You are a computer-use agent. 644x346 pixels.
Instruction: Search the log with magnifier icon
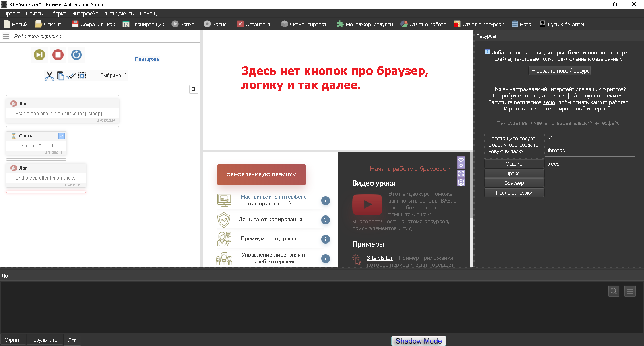(614, 291)
